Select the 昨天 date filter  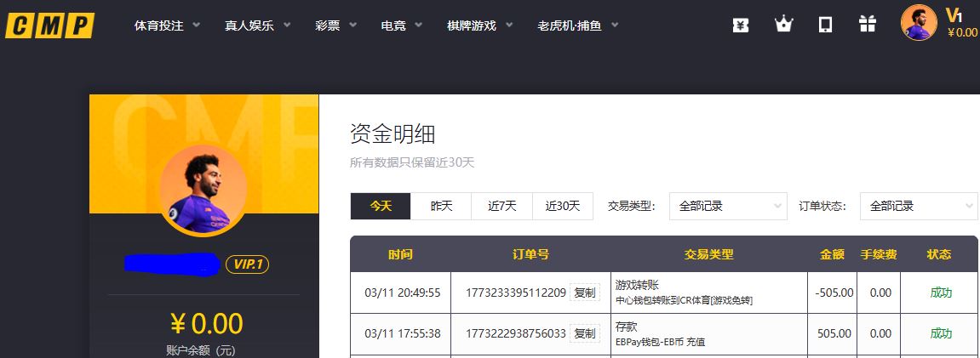(x=441, y=206)
